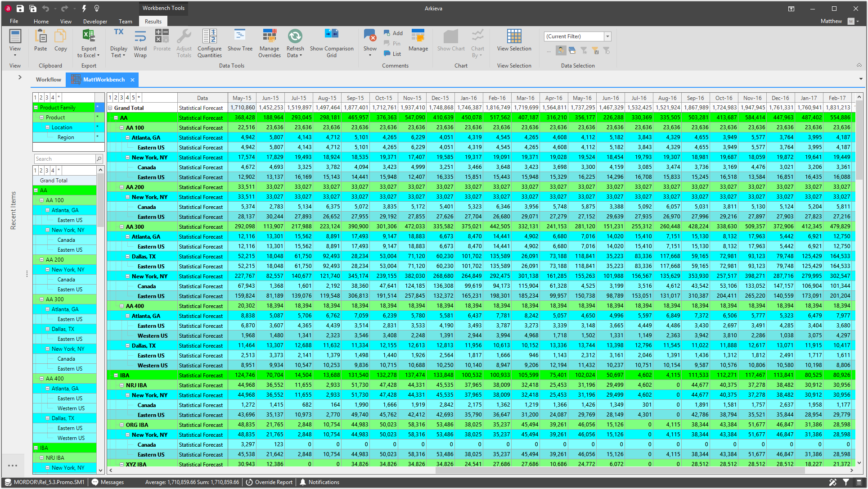This screenshot has height=489, width=868.
Task: Click the quick-access lightning bolt icon
Action: (84, 8)
